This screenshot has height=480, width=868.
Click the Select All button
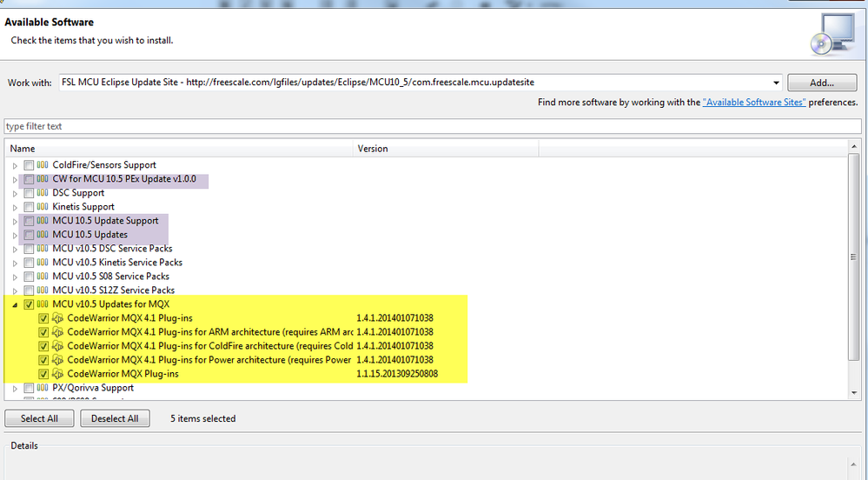[39, 418]
